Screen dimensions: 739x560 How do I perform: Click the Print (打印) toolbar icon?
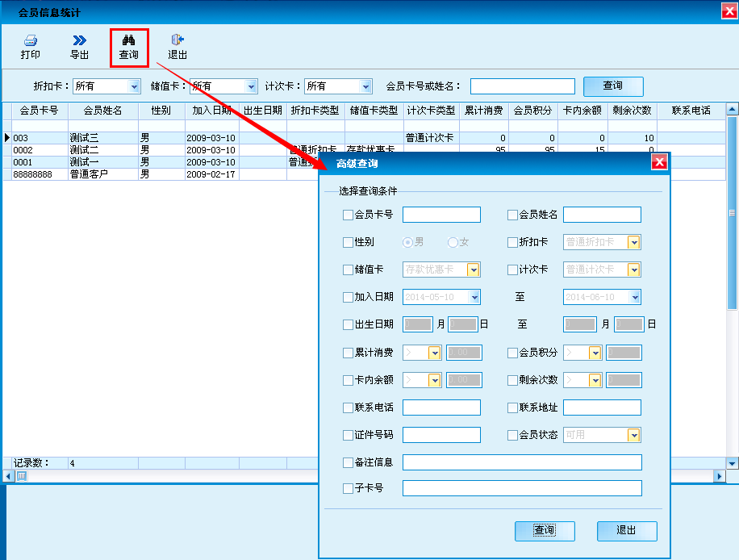[30, 47]
